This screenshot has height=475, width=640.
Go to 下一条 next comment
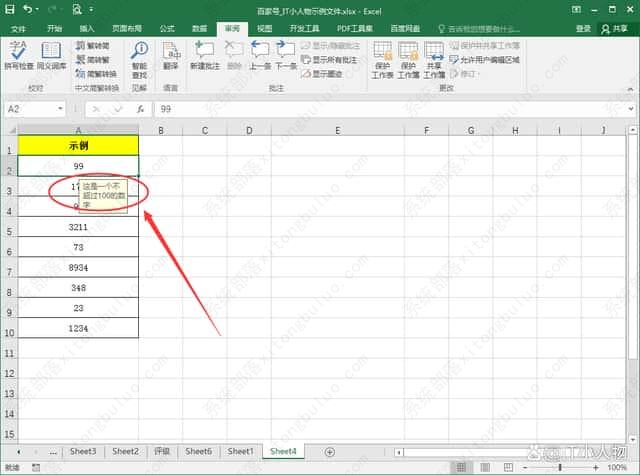pyautogui.click(x=286, y=56)
